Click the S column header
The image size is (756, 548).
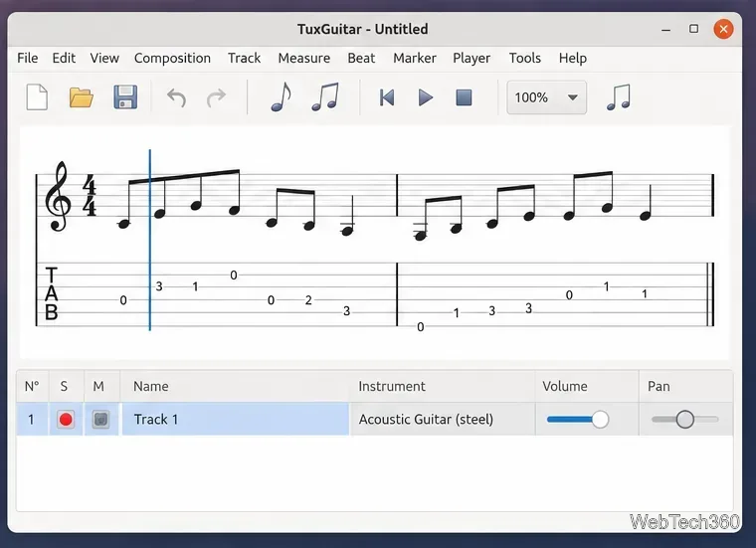[x=66, y=386]
